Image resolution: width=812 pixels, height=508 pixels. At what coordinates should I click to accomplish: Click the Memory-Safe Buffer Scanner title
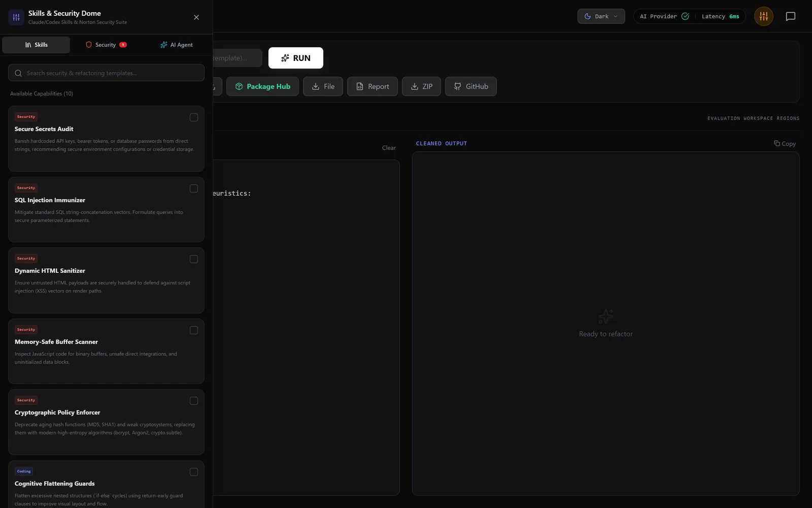56,342
